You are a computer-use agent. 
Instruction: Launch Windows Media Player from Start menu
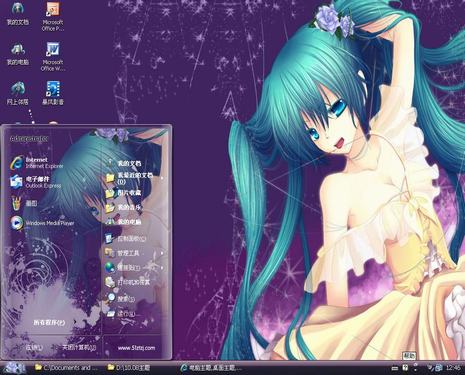click(x=42, y=223)
